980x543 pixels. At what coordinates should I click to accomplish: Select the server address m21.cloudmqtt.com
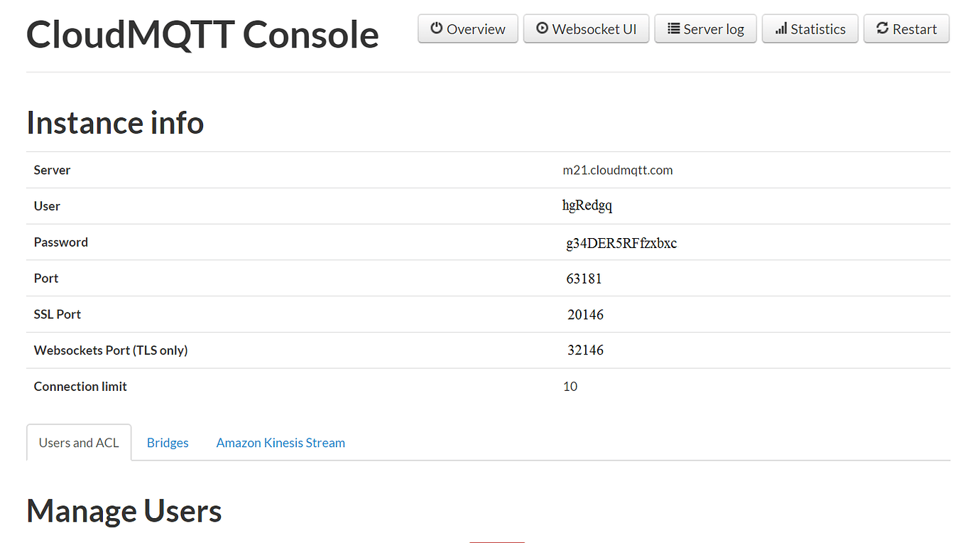(617, 170)
